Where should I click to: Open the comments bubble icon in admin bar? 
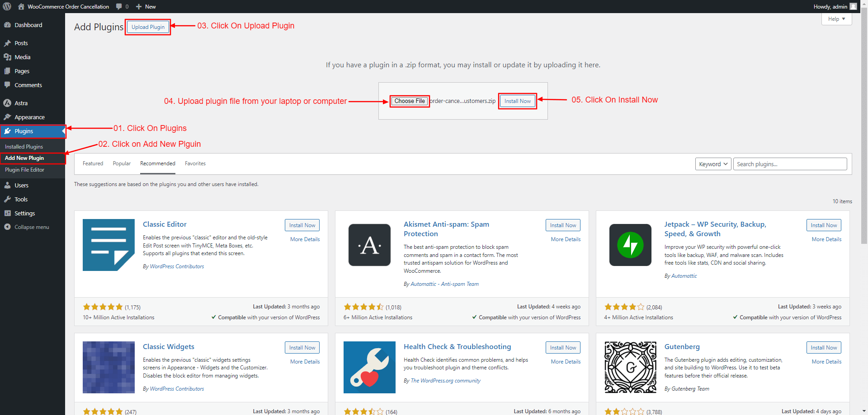pyautogui.click(x=119, y=7)
